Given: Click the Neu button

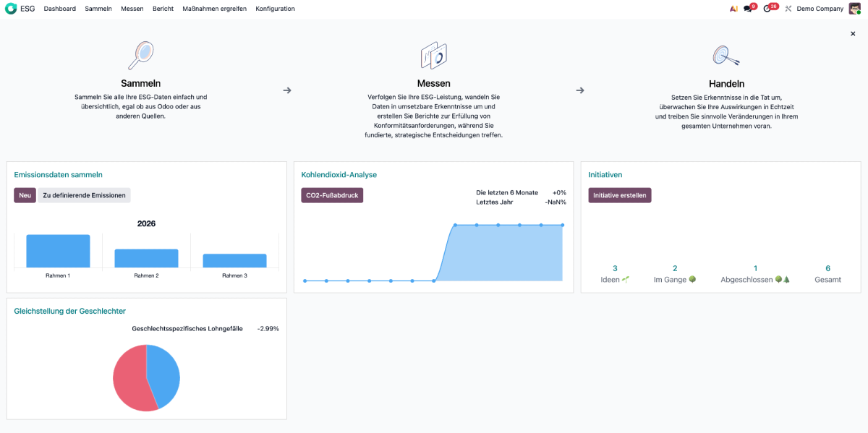Looking at the screenshot, I should point(25,195).
